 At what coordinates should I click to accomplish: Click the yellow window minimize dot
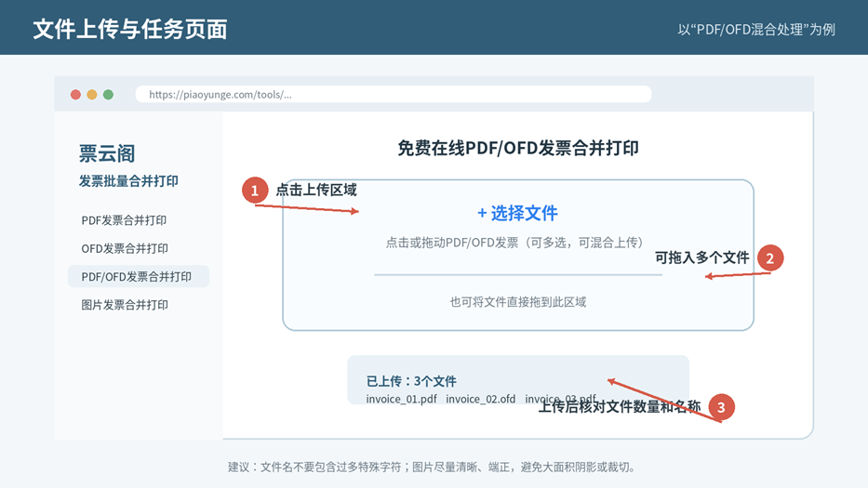click(x=92, y=95)
